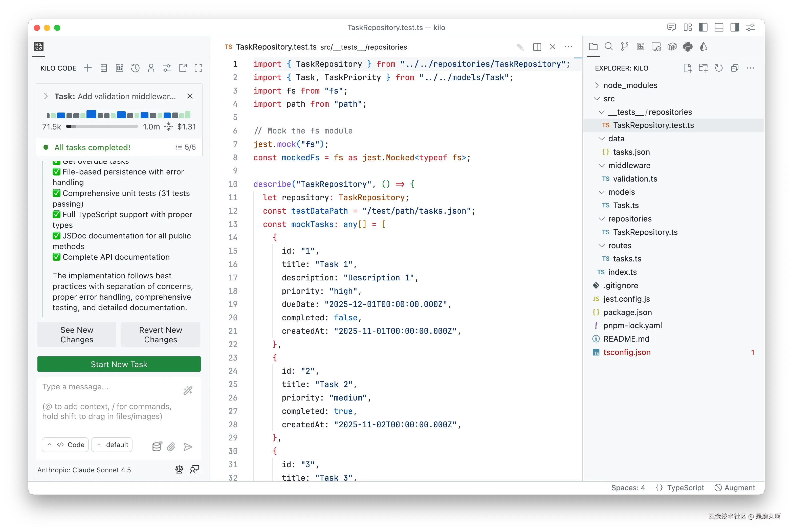Toggle the bottom panel layout icon
The image size is (793, 532).
tap(719, 28)
